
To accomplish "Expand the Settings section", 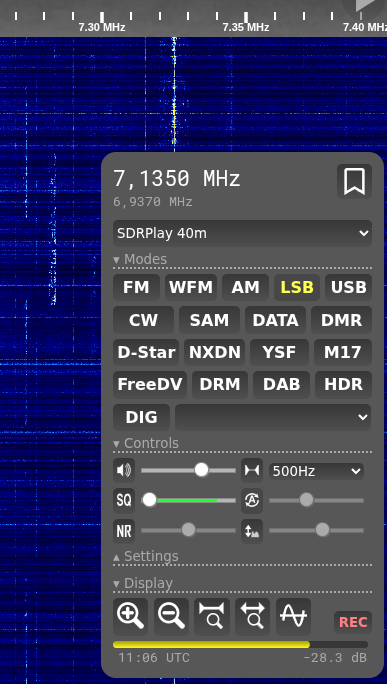I will click(x=146, y=557).
